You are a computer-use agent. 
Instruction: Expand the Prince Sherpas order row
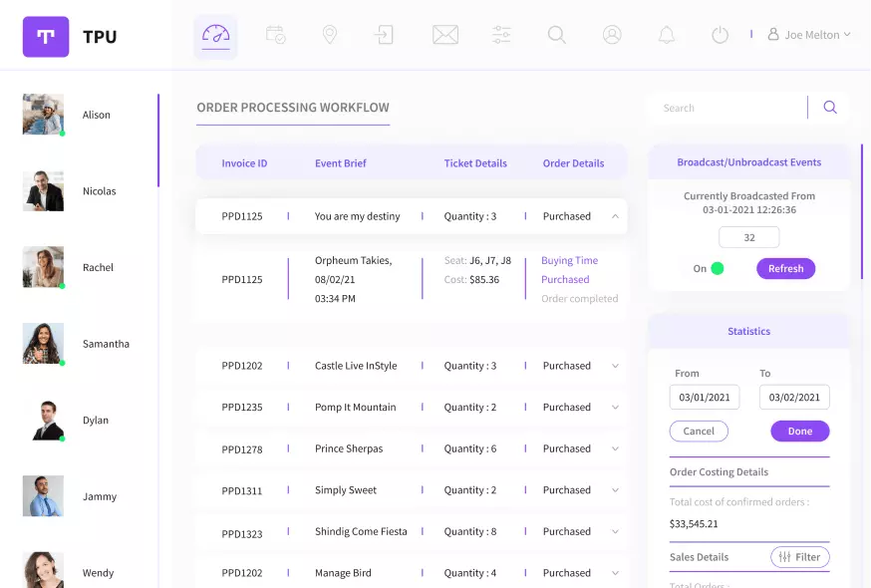pyautogui.click(x=615, y=448)
